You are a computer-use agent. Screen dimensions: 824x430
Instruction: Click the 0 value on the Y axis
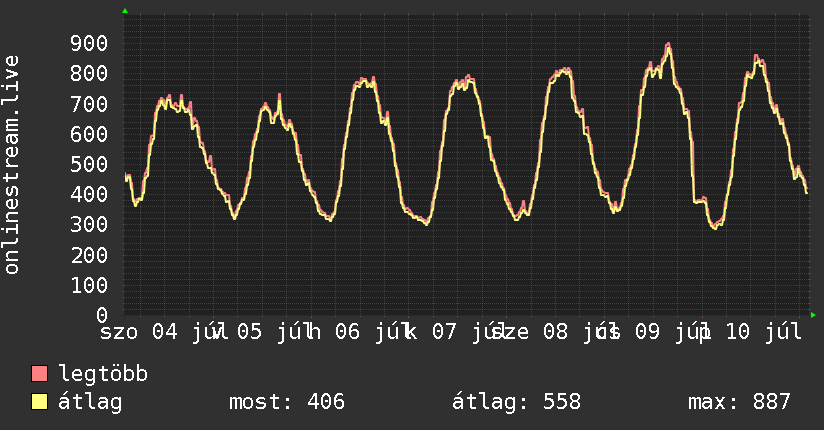click(x=102, y=315)
